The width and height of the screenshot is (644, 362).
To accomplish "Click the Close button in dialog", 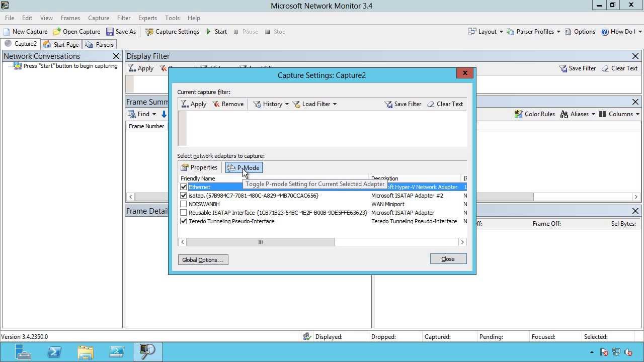I will point(448,259).
